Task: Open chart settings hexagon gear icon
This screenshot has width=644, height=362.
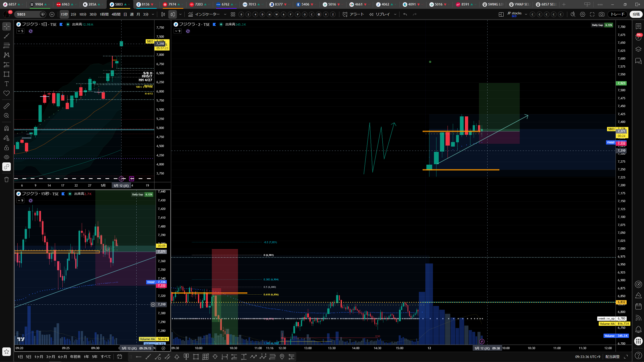Action: [583, 14]
